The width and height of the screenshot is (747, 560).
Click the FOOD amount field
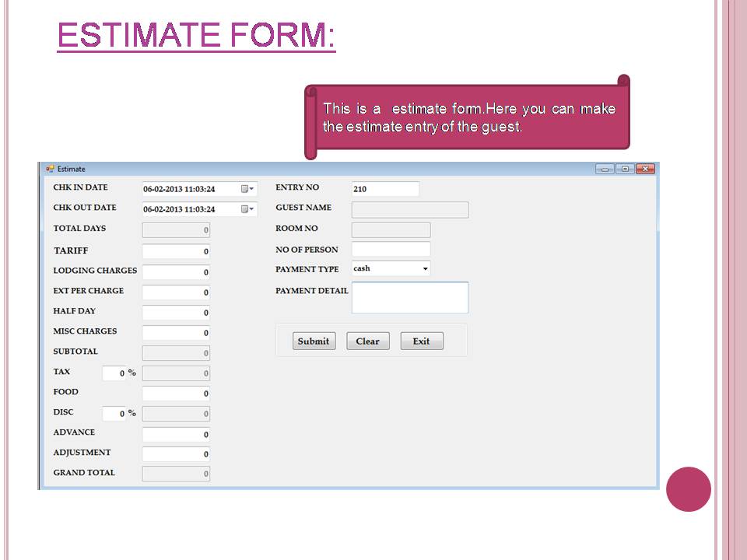176,394
